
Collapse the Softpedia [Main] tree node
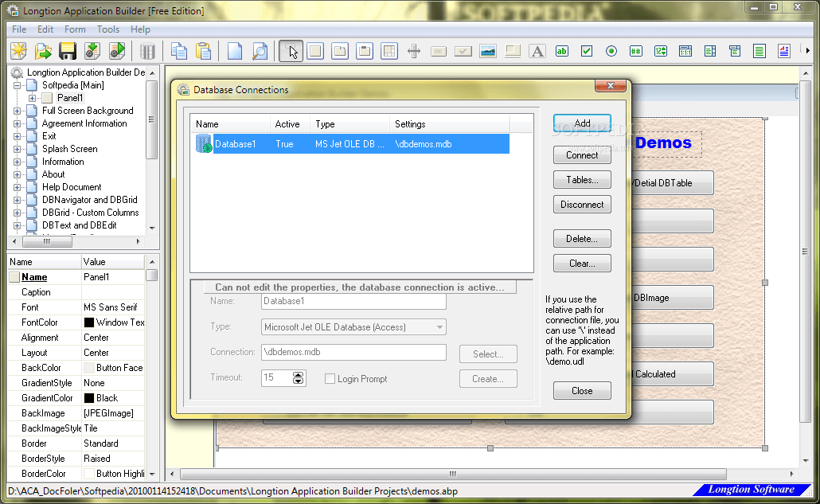click(17, 84)
